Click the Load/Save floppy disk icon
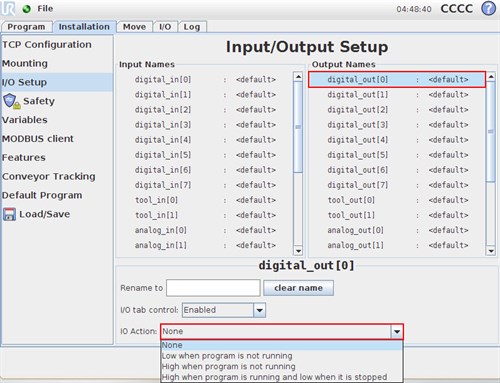This screenshot has height=383, width=500. [9, 214]
